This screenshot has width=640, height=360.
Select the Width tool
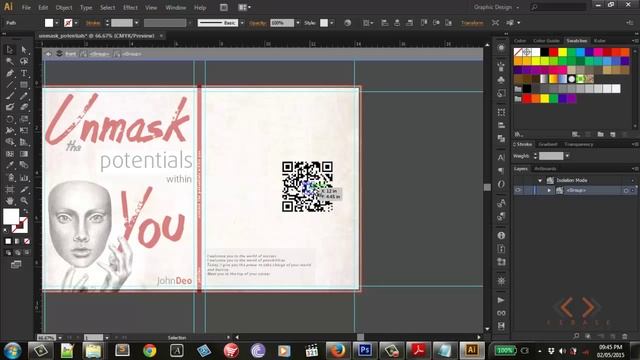pyautogui.click(x=10, y=131)
